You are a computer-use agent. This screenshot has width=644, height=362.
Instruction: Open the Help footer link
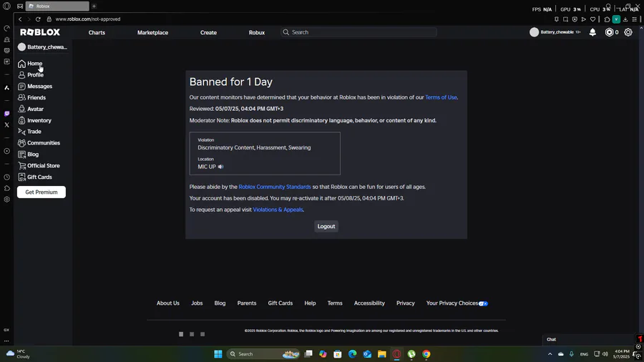(x=310, y=303)
